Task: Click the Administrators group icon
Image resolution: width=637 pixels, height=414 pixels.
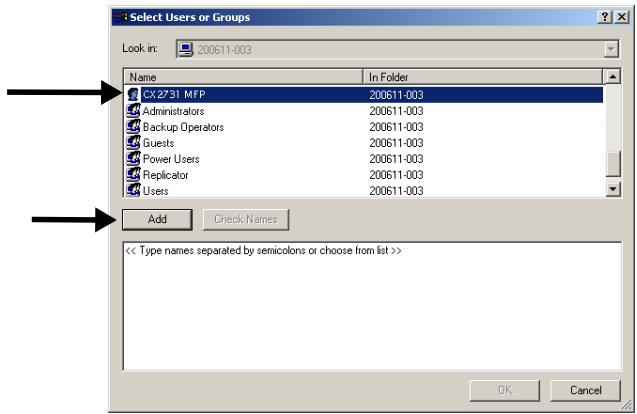Action: [133, 112]
